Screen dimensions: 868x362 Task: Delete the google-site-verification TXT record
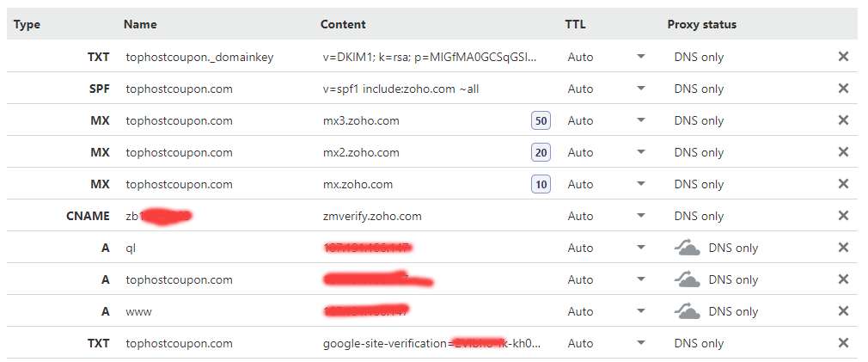pos(843,343)
